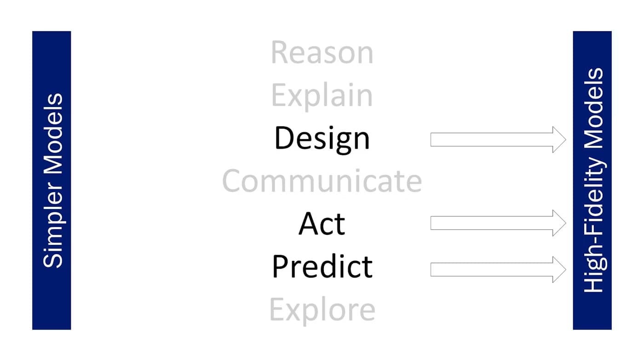644x362 pixels.
Task: Click the arrow next to Act
Action: 498,223
